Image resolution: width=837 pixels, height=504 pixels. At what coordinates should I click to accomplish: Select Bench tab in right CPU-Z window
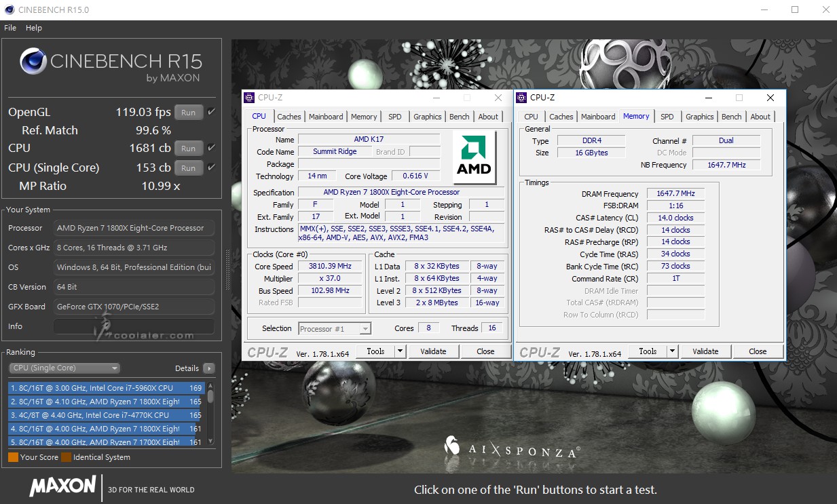coord(732,117)
